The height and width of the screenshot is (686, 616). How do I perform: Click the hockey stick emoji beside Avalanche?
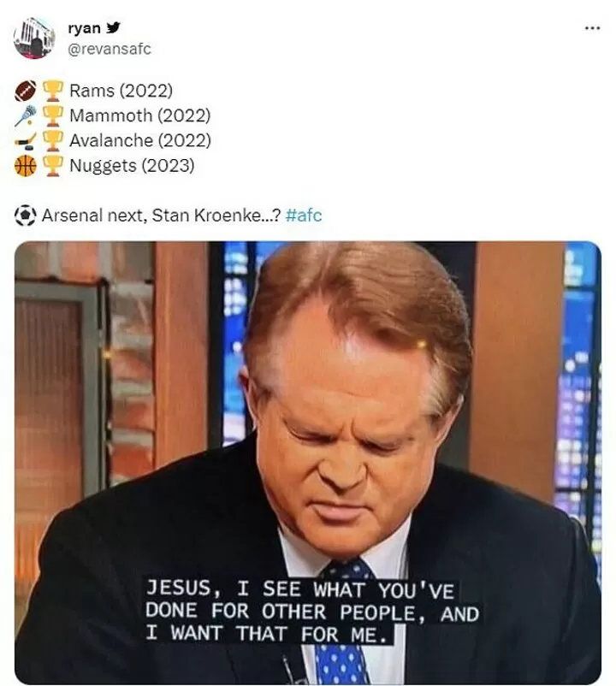click(x=26, y=140)
